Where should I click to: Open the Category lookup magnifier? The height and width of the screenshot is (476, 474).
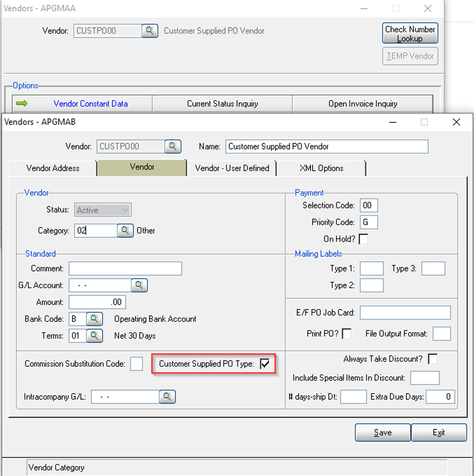tap(125, 231)
